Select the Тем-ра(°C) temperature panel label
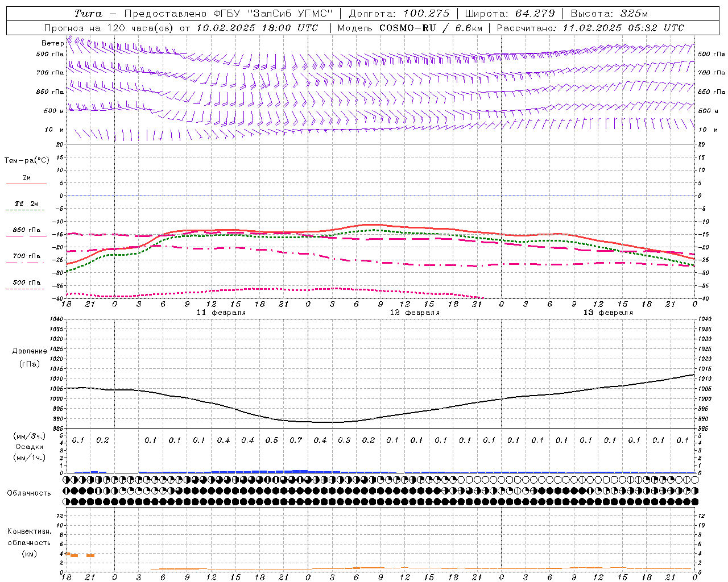 27,161
